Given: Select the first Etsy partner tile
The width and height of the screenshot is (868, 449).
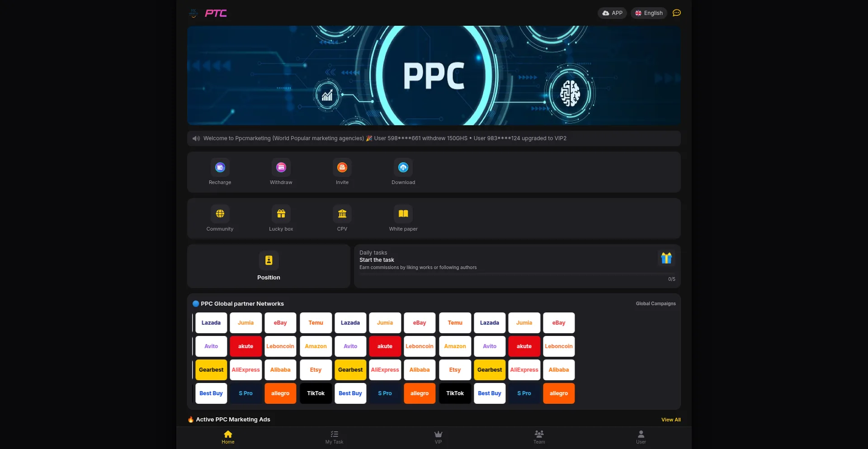Looking at the screenshot, I should [x=316, y=370].
